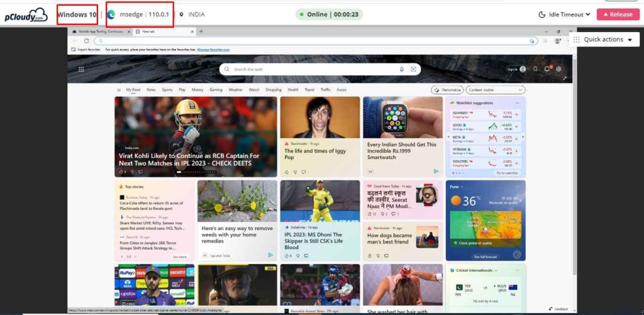Expand the Content visible dropdown
The image size is (644, 315).
(496, 90)
